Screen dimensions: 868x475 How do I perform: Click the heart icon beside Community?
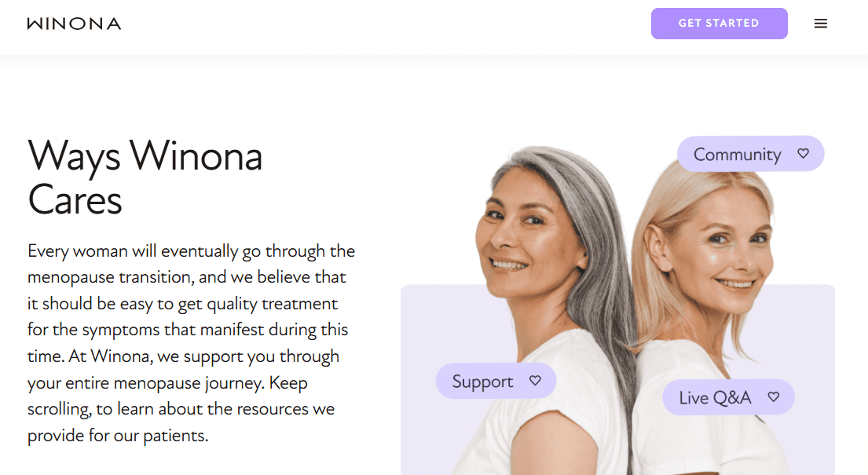pyautogui.click(x=803, y=154)
